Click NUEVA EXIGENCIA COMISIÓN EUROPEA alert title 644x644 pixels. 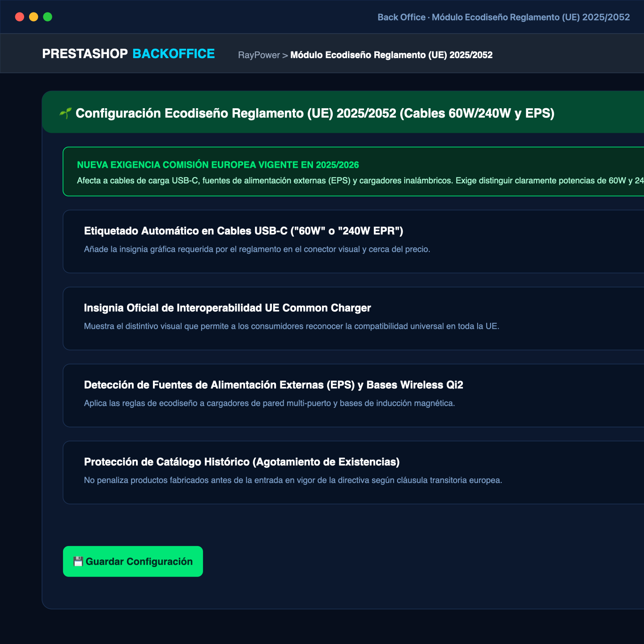pyautogui.click(x=218, y=165)
